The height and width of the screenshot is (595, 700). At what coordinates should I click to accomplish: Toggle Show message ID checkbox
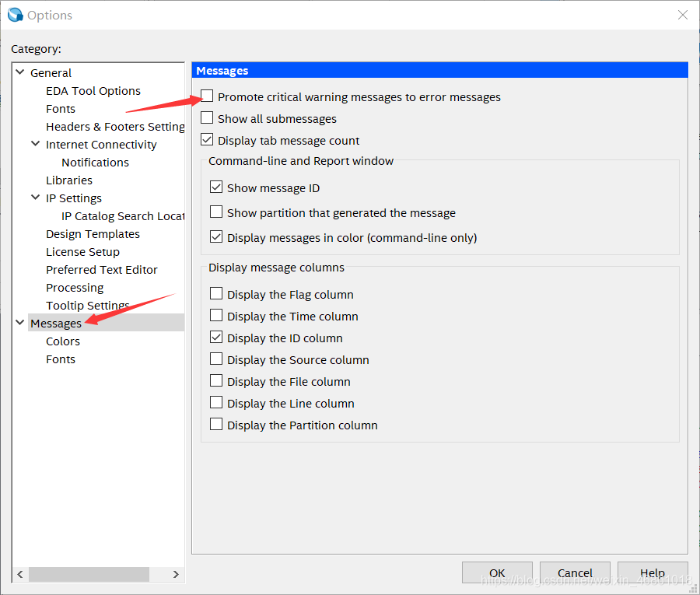(x=216, y=187)
